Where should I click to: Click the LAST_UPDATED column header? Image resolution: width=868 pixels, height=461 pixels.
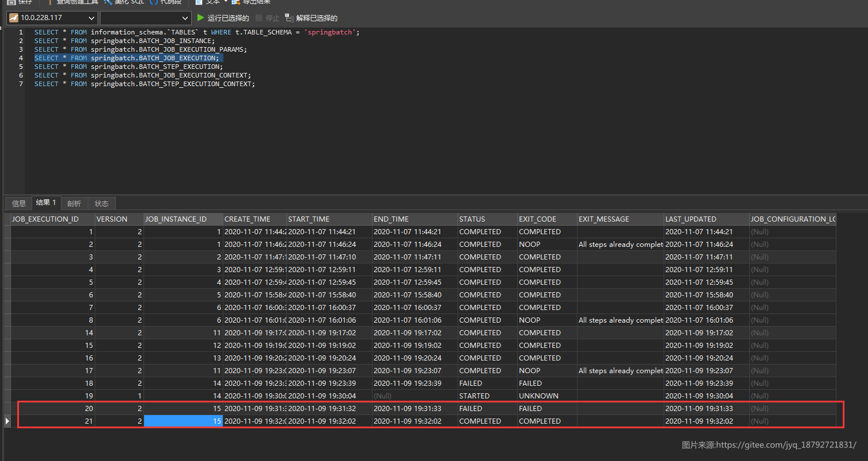[707, 219]
